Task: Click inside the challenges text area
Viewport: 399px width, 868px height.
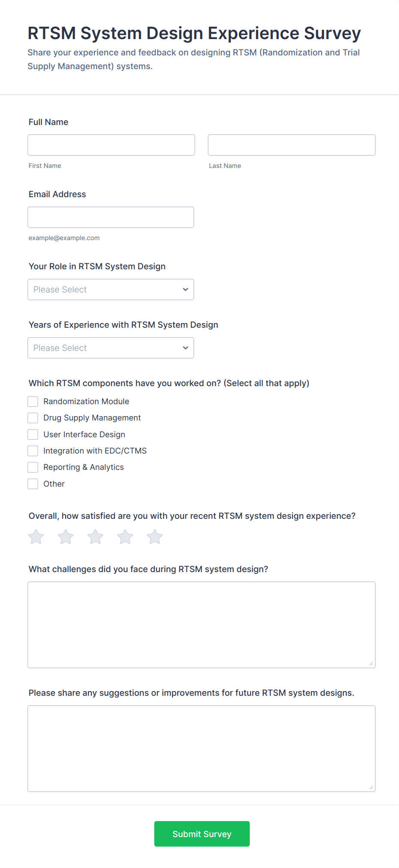Action: pos(201,623)
